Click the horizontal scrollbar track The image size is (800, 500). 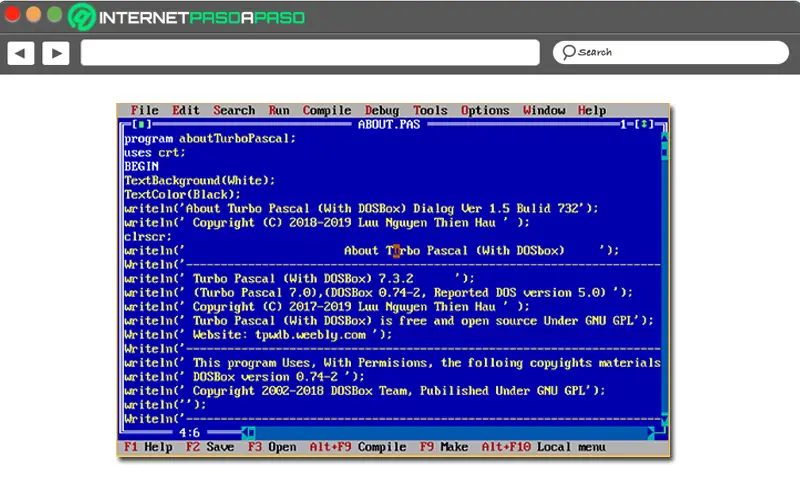[x=451, y=433]
